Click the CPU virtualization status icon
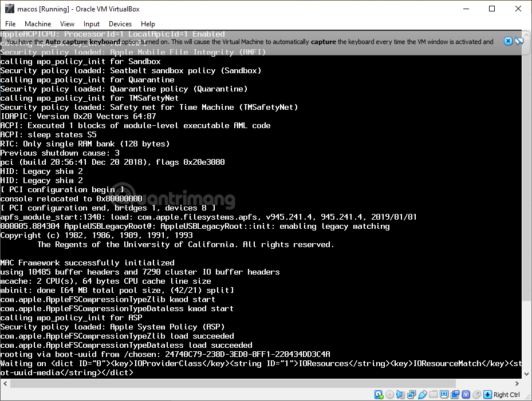This screenshot has height=401, width=532. (466, 395)
